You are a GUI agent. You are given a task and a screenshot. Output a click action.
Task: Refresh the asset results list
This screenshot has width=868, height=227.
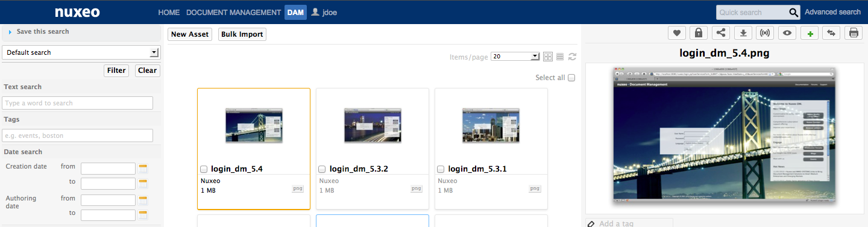tap(572, 57)
